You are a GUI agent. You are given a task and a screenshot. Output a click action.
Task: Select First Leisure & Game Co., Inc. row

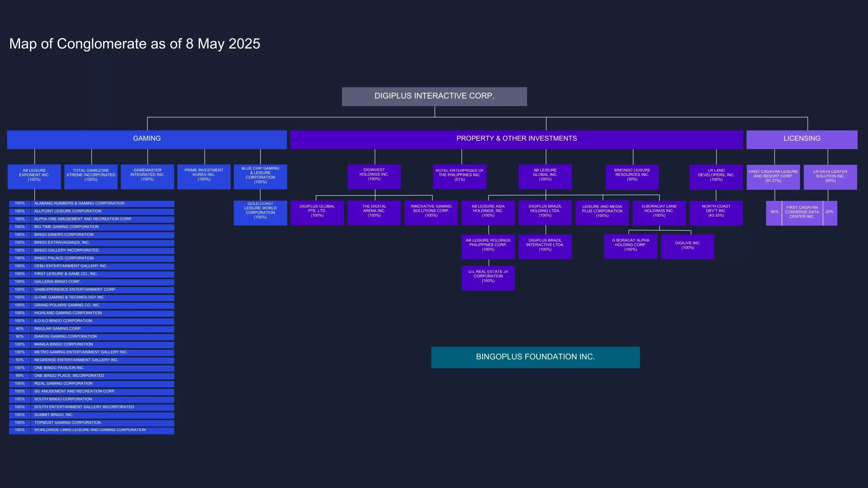[92, 274]
